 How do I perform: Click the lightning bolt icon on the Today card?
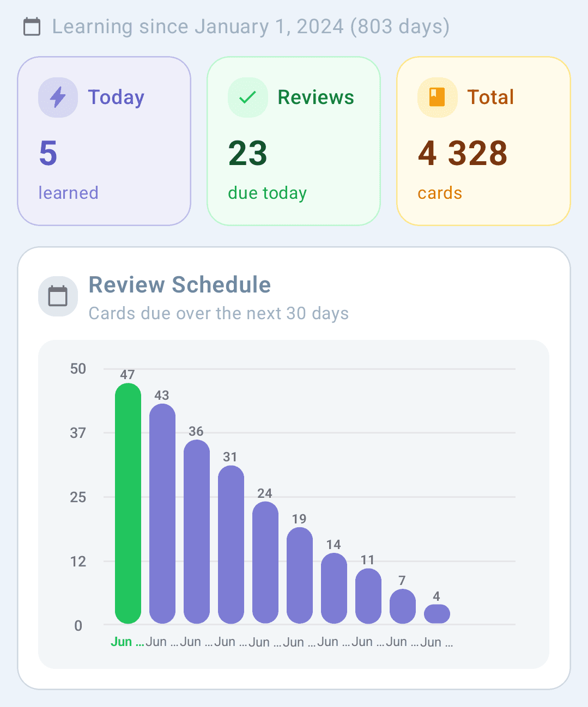pos(57,97)
